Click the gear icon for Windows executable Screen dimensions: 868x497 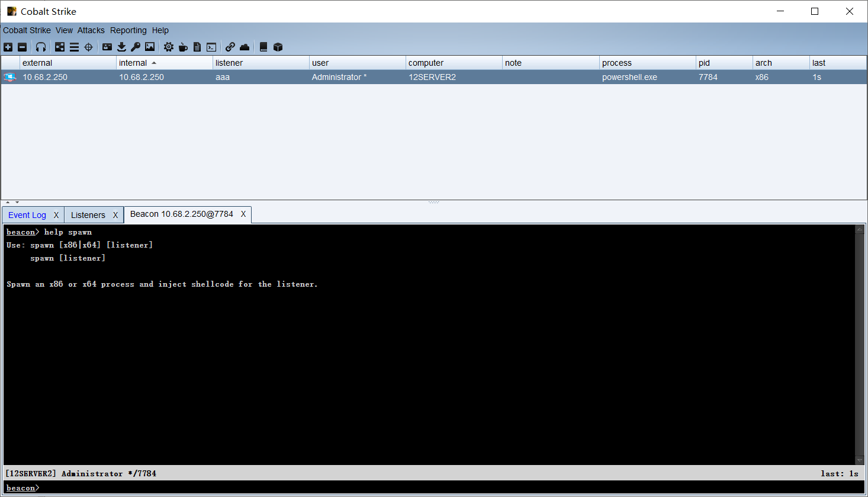[x=169, y=47]
